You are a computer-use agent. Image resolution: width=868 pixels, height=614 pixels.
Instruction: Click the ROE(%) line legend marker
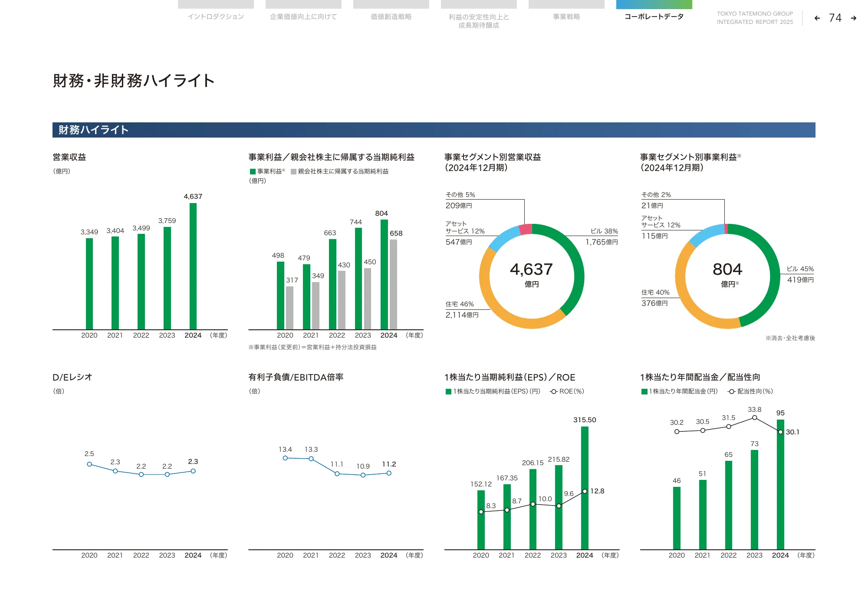click(x=553, y=392)
